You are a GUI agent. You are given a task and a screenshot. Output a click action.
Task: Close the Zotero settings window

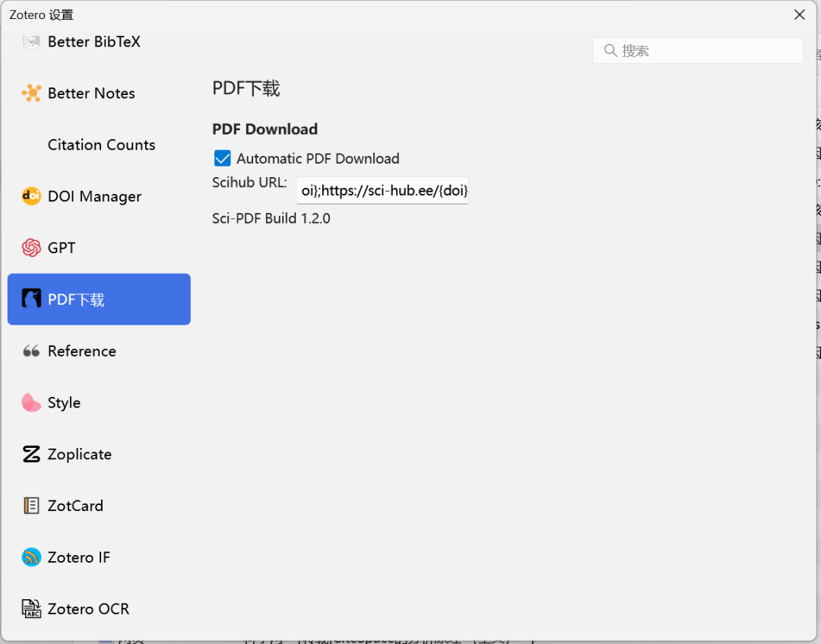[800, 14]
